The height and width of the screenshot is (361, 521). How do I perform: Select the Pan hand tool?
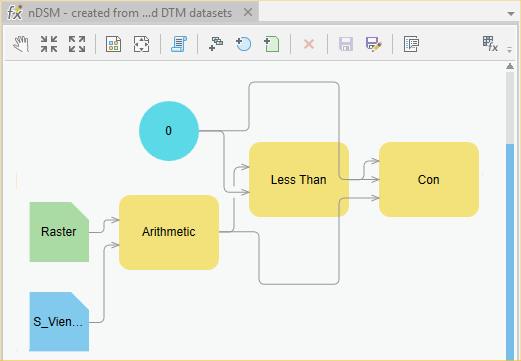coord(21,44)
